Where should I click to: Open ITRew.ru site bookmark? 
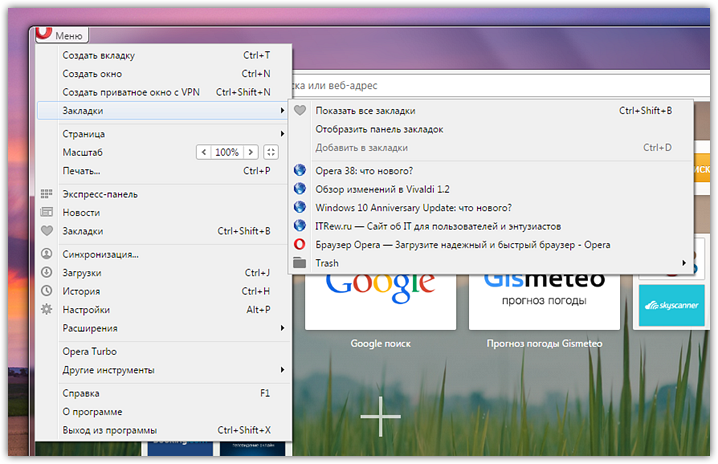(490, 226)
